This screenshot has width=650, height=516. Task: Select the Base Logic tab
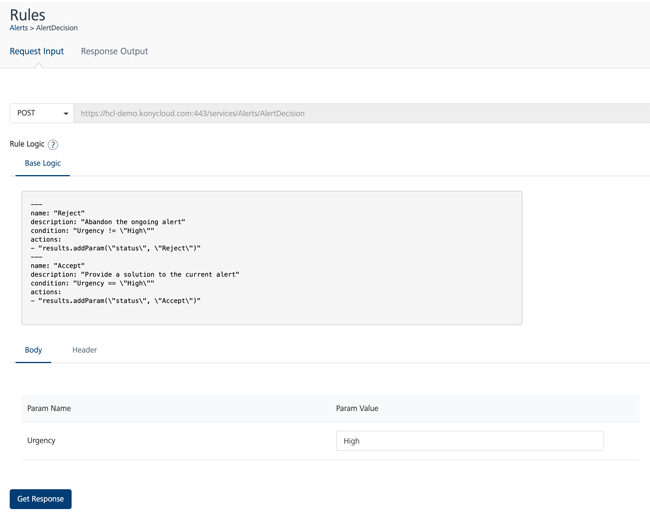pos(43,163)
